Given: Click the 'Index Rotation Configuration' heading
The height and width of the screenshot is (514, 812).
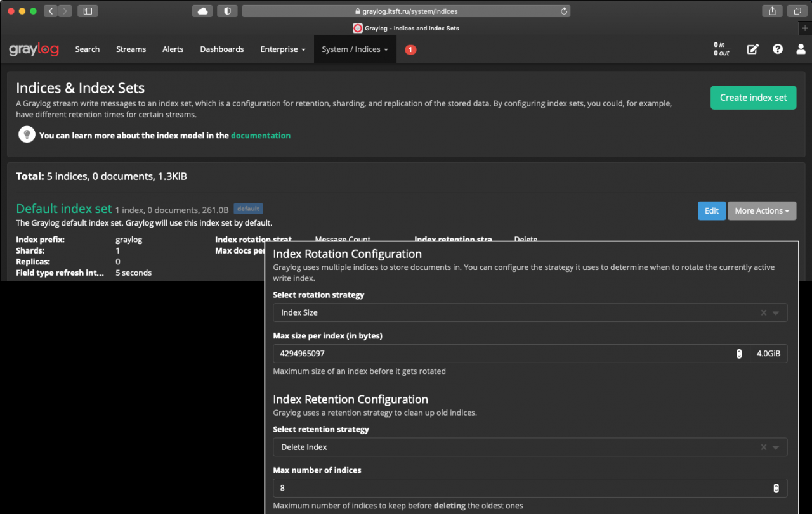Looking at the screenshot, I should (348, 254).
